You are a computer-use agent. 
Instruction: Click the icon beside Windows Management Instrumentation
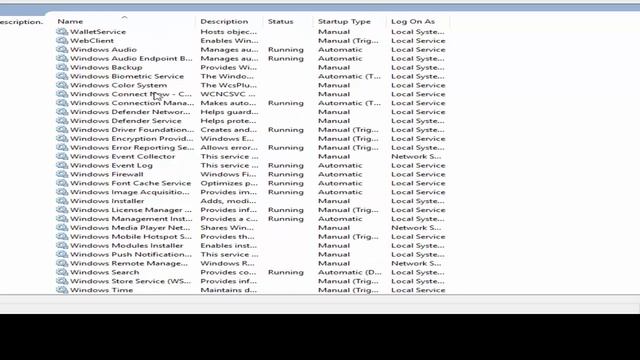tap(62, 219)
